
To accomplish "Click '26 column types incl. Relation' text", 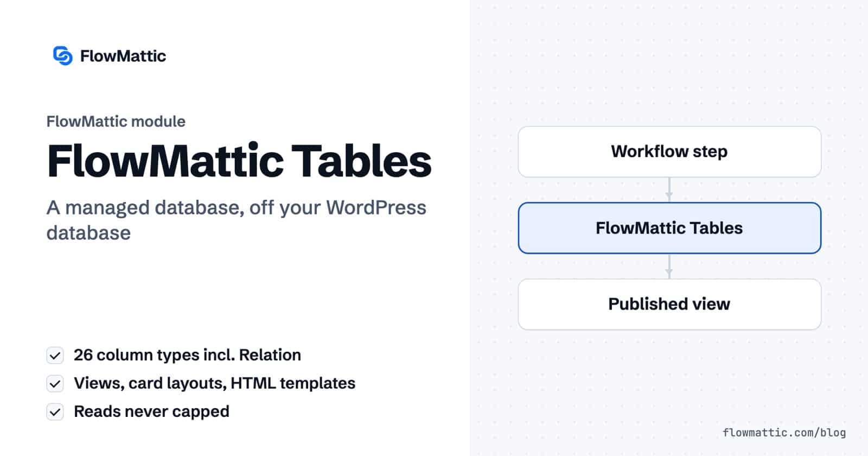I will click(x=187, y=355).
